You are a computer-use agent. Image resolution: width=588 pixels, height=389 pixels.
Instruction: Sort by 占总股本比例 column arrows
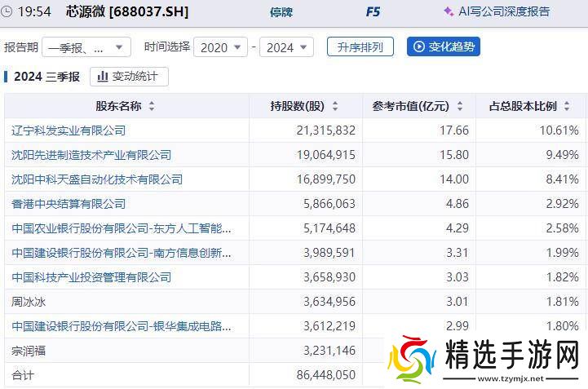568,107
